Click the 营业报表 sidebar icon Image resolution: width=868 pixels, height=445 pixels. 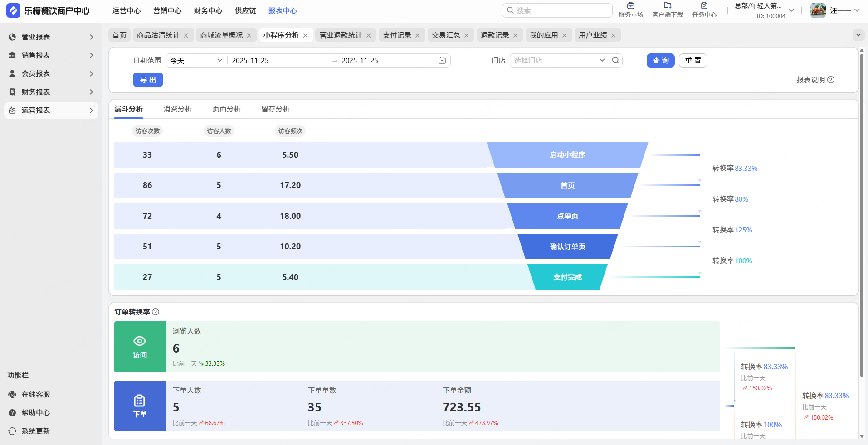(12, 37)
